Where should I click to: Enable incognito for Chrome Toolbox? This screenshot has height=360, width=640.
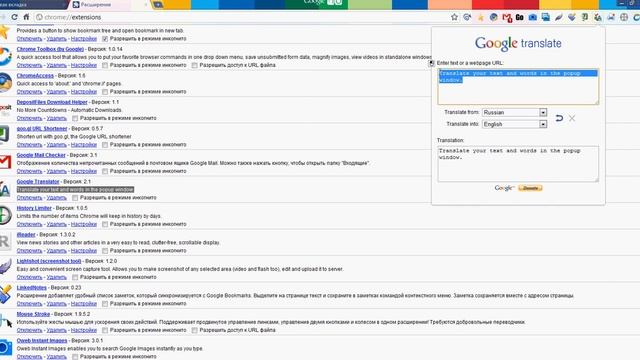[105, 65]
